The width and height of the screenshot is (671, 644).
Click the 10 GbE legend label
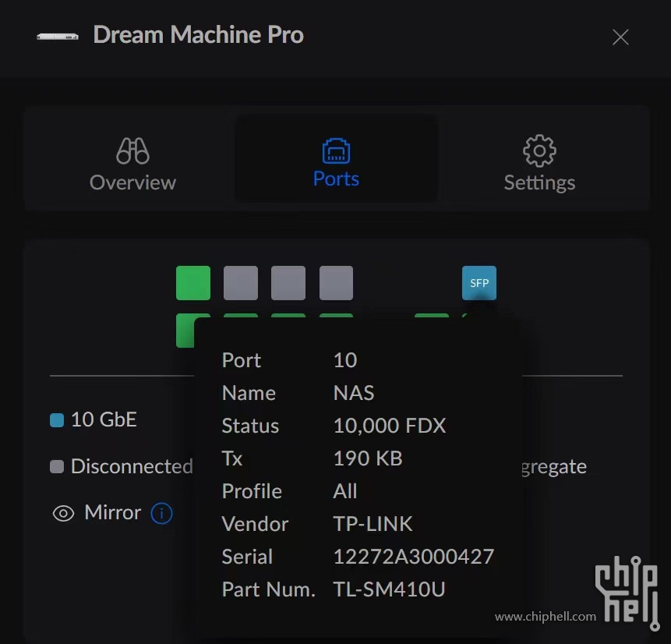coord(104,419)
